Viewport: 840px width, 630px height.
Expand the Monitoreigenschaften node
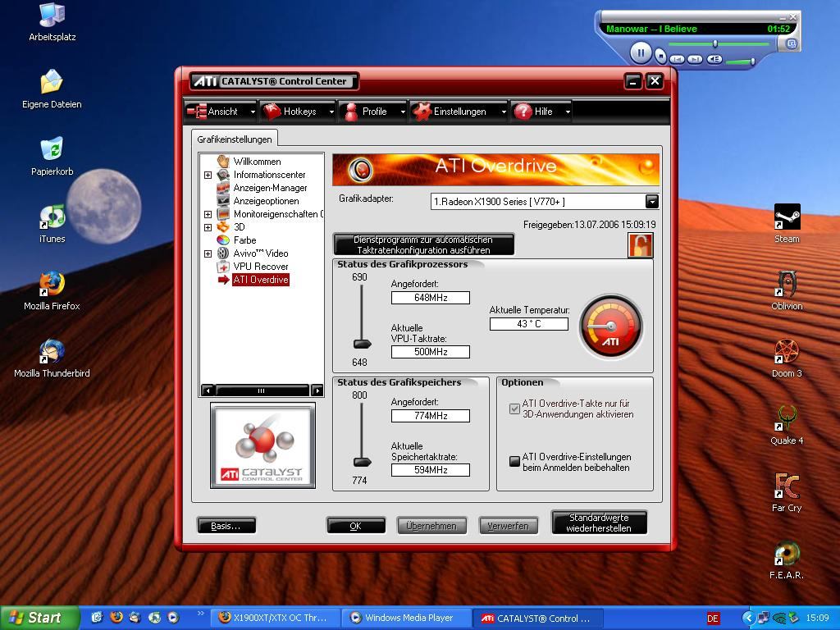(208, 214)
